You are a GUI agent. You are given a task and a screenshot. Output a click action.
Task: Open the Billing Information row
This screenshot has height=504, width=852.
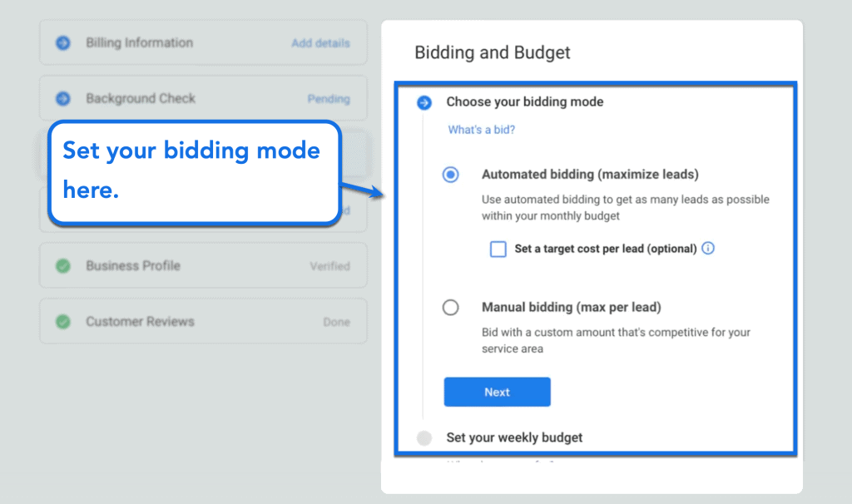click(x=203, y=42)
